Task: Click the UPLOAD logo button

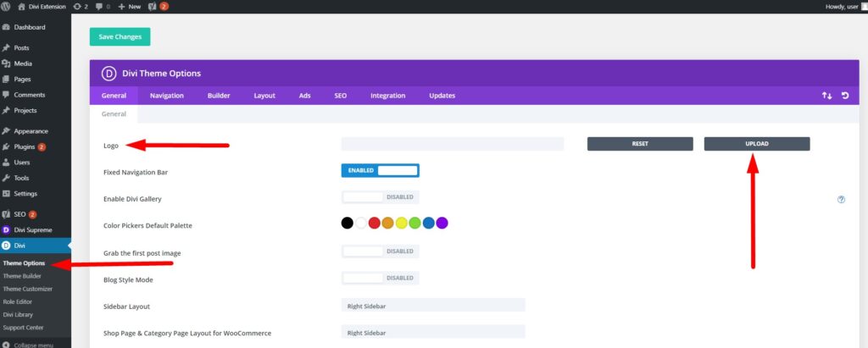Action: (x=757, y=144)
